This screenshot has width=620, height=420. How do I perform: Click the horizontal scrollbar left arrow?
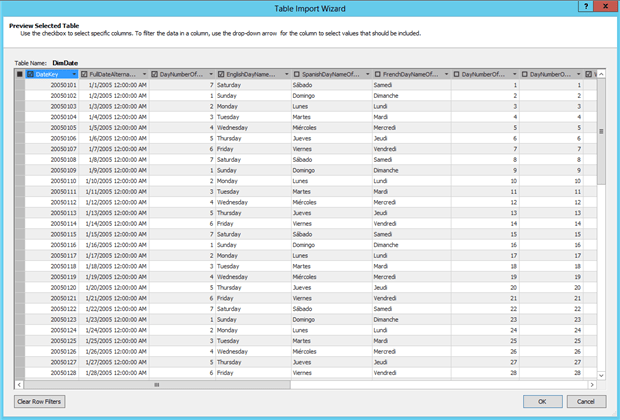coord(19,384)
